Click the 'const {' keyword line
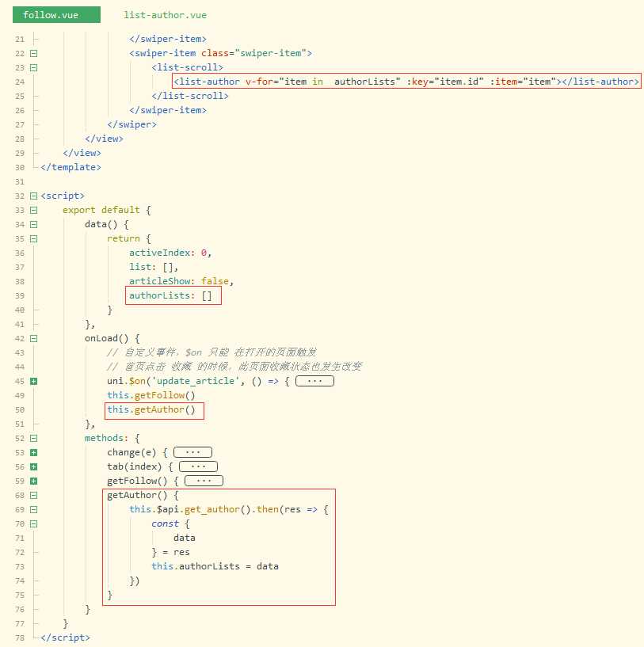The width and height of the screenshot is (644, 647). 170,523
